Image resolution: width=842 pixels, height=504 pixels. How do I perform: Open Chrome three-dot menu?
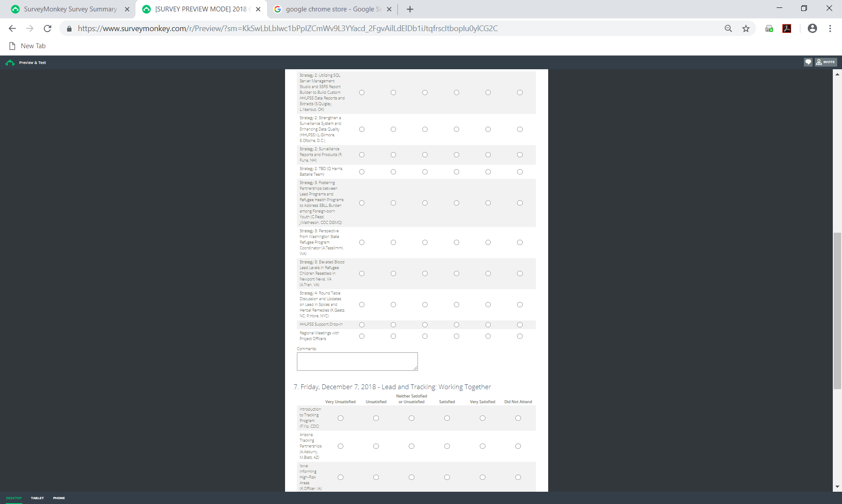pos(830,28)
